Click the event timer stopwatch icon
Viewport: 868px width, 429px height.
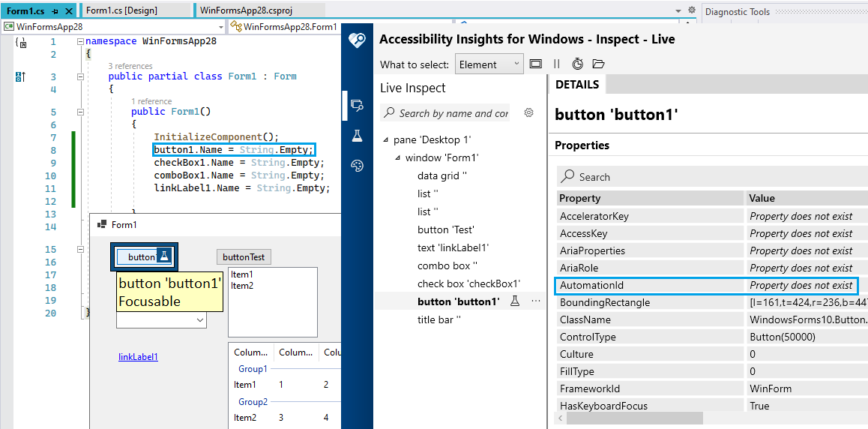click(577, 64)
